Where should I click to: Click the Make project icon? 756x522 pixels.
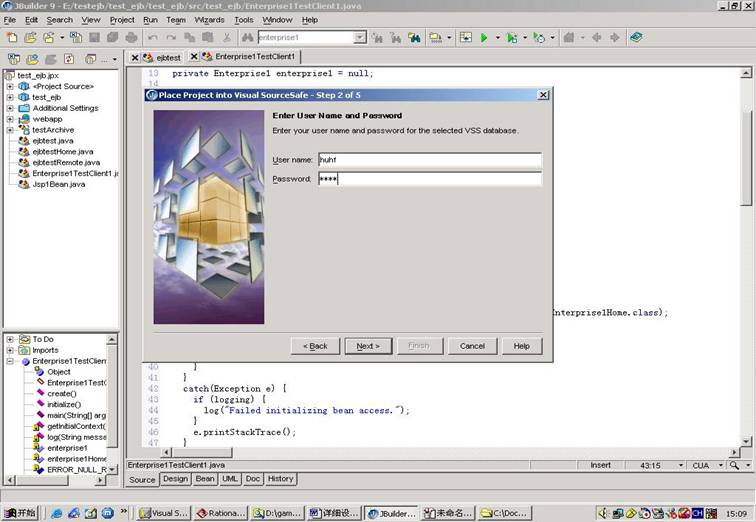(x=435, y=38)
